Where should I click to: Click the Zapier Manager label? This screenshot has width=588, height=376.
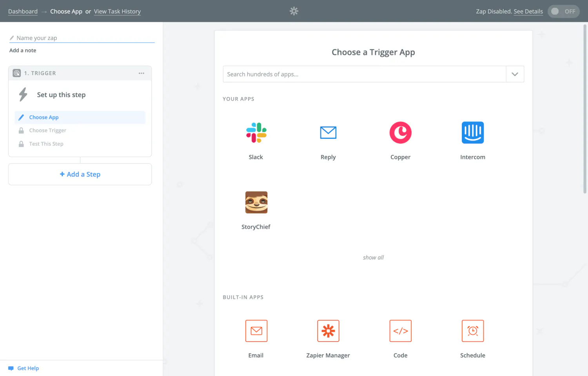[x=328, y=355]
